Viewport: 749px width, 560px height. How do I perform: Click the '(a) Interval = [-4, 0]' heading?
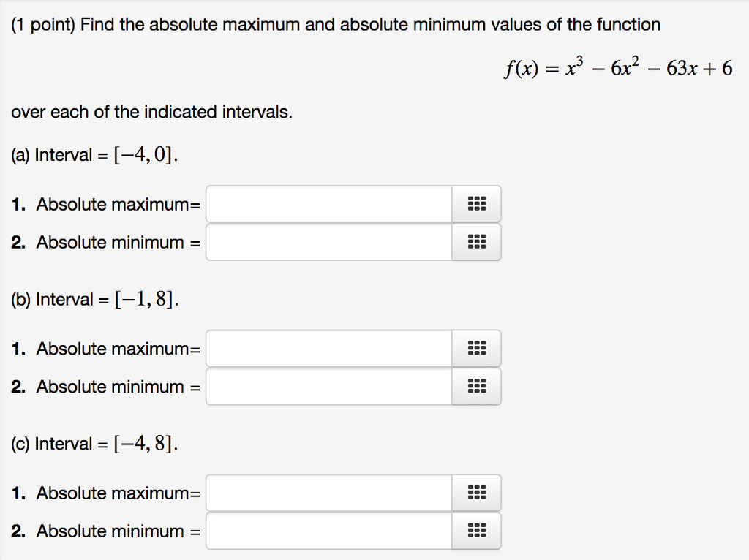pyautogui.click(x=94, y=155)
